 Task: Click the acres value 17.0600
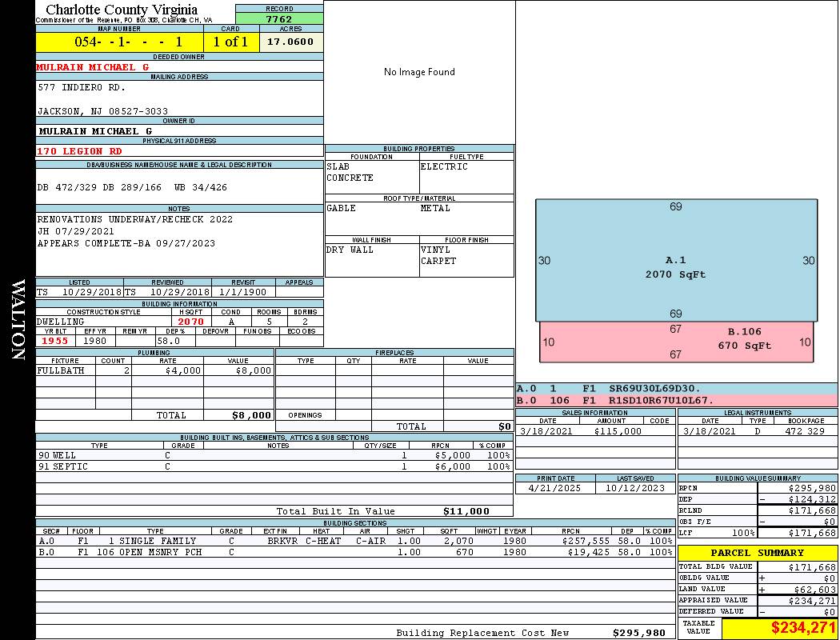tap(290, 42)
